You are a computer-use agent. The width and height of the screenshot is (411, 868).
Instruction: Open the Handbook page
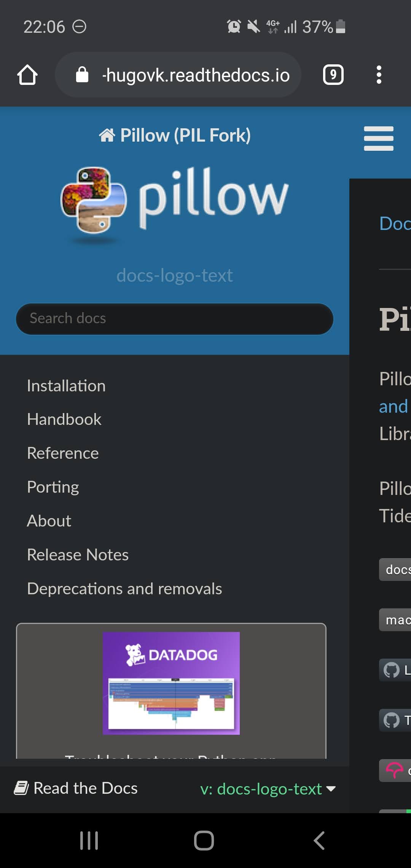(64, 419)
